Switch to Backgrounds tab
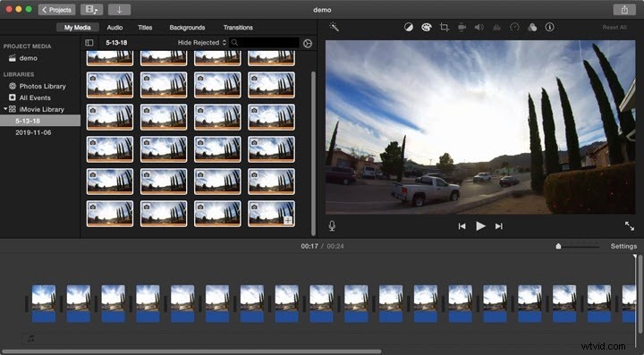The width and height of the screenshot is (644, 355). (x=187, y=28)
